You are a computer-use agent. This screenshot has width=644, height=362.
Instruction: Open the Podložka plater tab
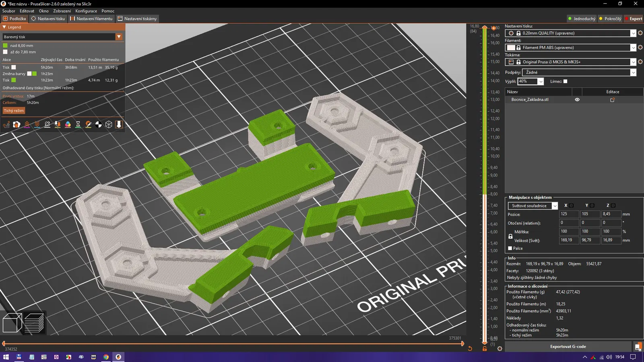pyautogui.click(x=14, y=19)
